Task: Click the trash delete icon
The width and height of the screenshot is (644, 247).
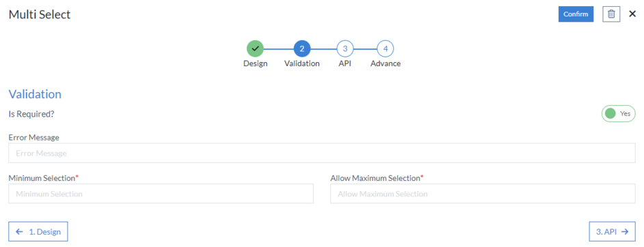Action: click(611, 14)
